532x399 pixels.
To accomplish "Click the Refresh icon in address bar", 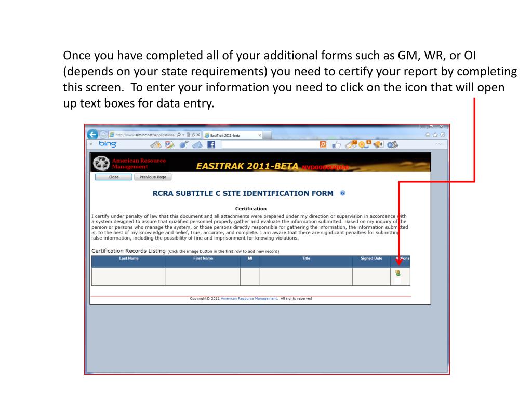I will 193,135.
